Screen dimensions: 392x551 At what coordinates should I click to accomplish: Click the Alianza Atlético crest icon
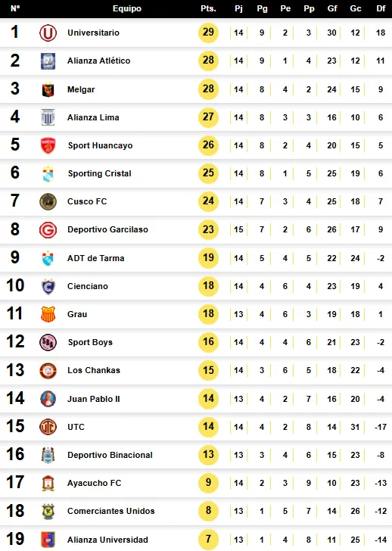pos(48,61)
